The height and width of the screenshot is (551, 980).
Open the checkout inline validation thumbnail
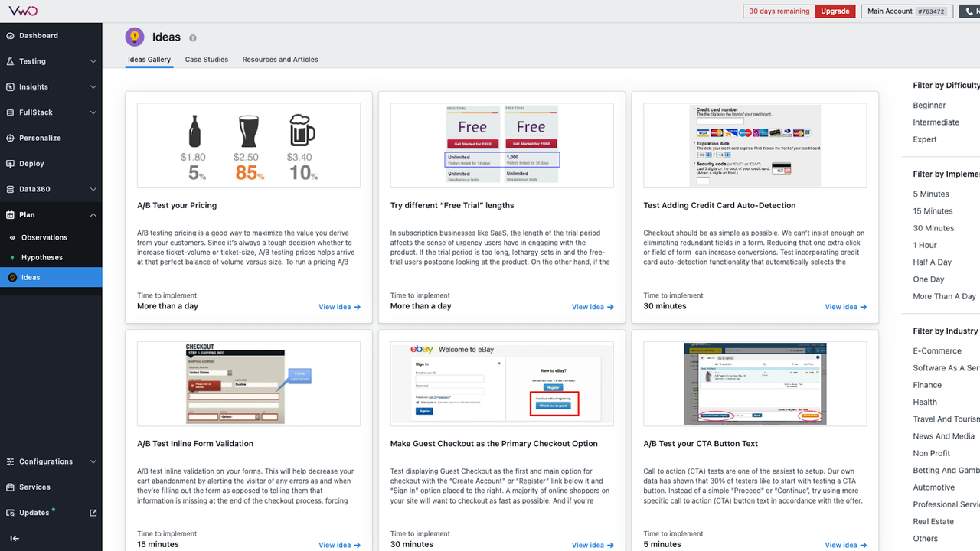[249, 383]
